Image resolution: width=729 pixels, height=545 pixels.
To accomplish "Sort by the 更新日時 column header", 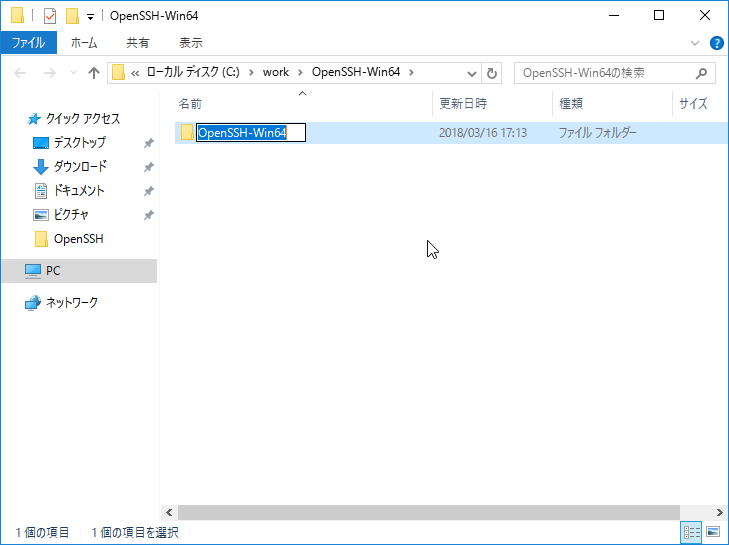I will coord(463,103).
